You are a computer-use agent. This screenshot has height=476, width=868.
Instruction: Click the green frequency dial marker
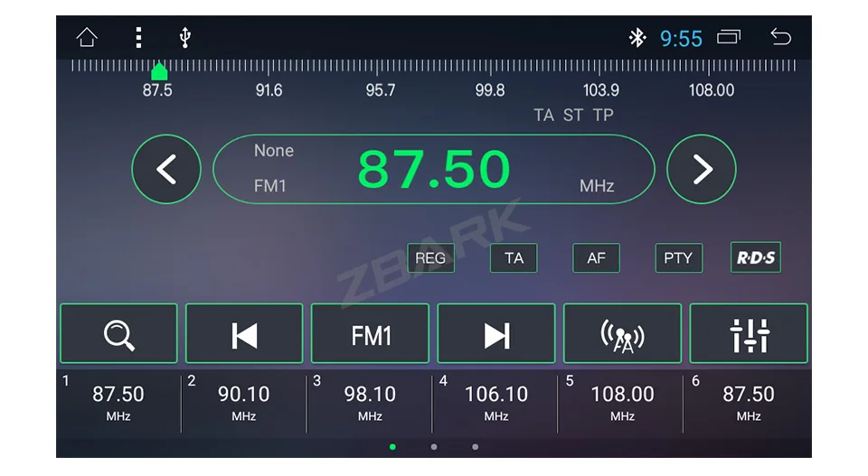159,71
